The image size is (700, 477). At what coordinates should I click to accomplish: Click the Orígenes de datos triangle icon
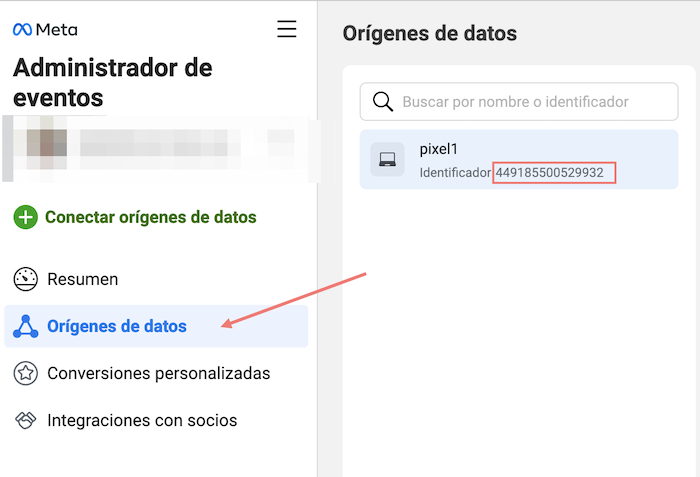[25, 326]
